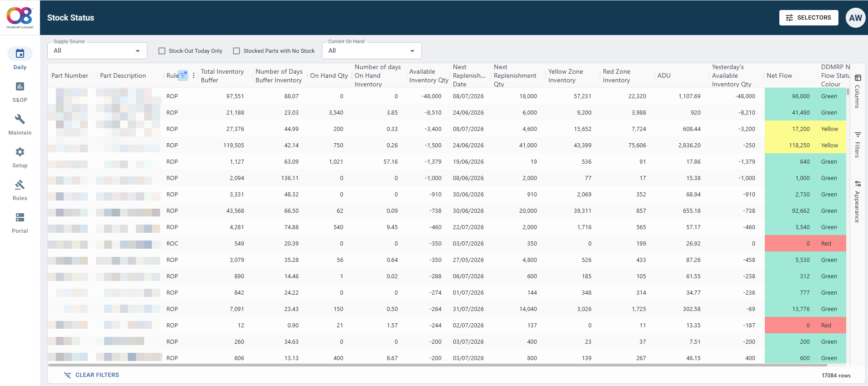Sort by On Hand Qty column
Screen dimensions: 868x386
click(329, 75)
